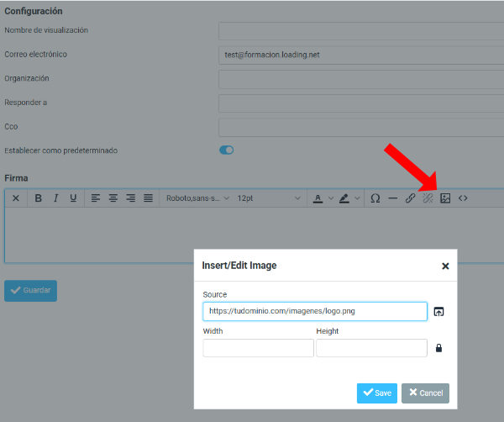Expand the 12pt font size dropdown
Screen dimensions: 504x422
click(x=269, y=198)
